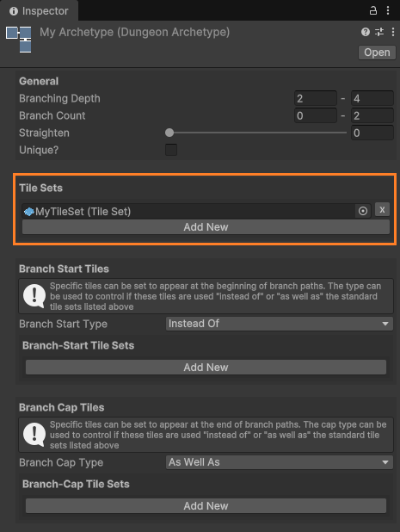Click the Branching Depth minimum field
The width and height of the screenshot is (400, 532).
[x=316, y=98]
